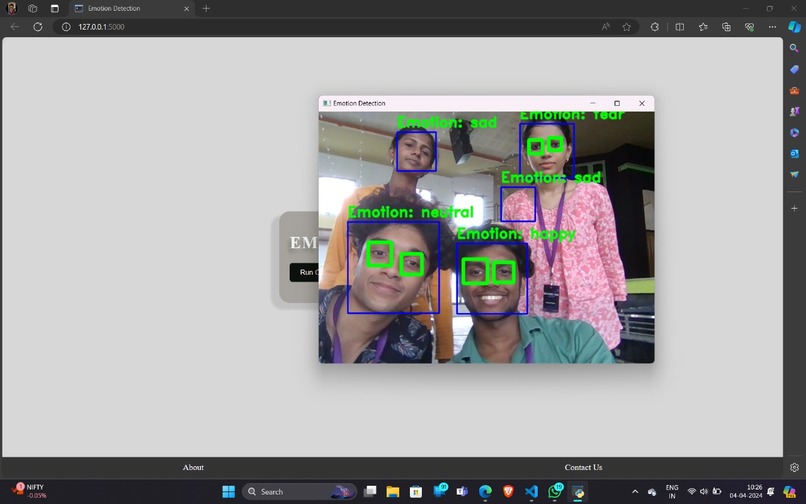Open the Windows Start menu
This screenshot has height=504, width=806.
[228, 492]
